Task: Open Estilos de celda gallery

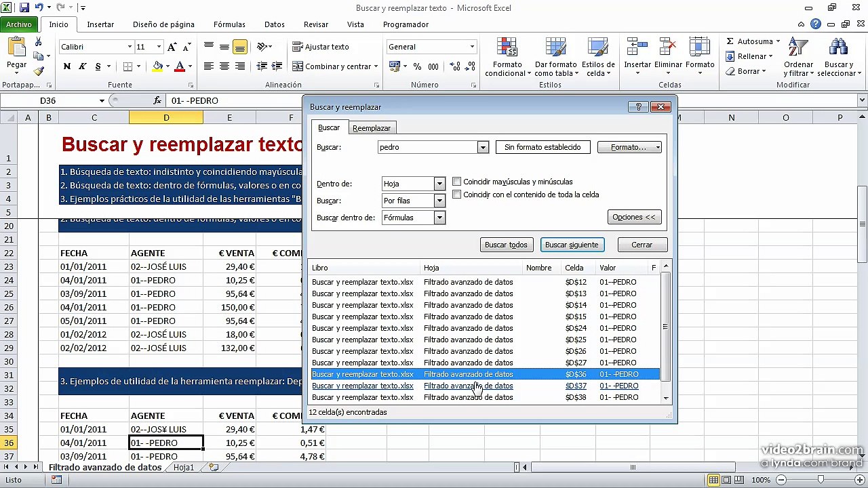Action: (x=597, y=58)
